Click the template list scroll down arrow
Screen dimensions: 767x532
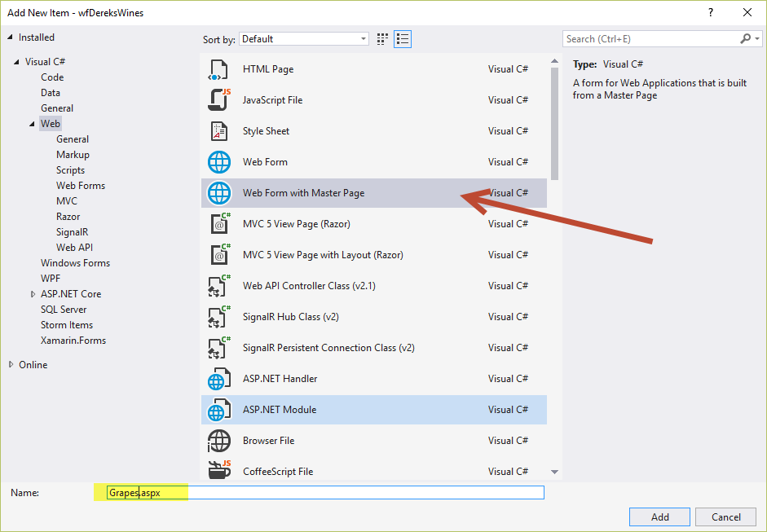click(554, 472)
